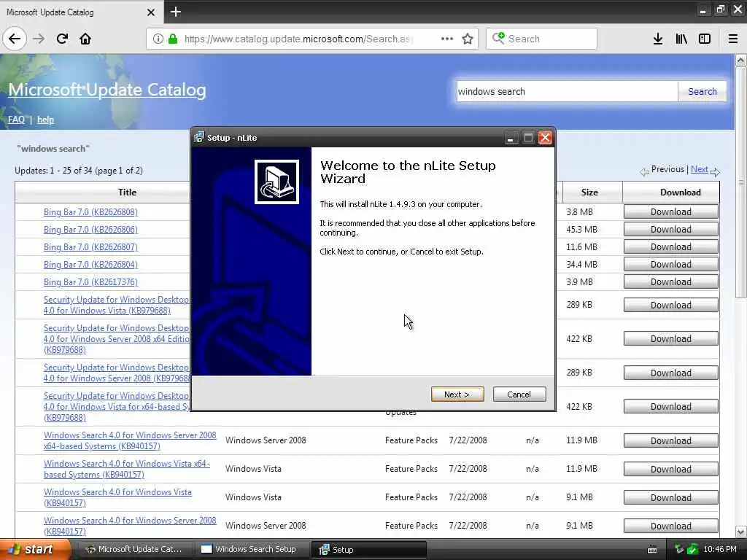747x560 pixels.
Task: Open Bing Bar 7.0 (KB2626808) link
Action: pyautogui.click(x=90, y=212)
